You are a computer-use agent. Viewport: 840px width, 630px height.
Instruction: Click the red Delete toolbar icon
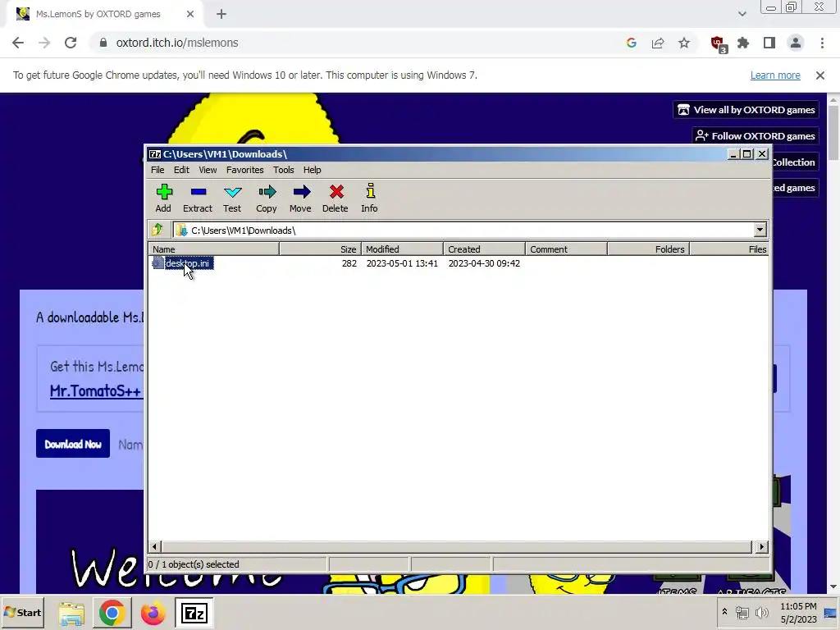tap(336, 199)
